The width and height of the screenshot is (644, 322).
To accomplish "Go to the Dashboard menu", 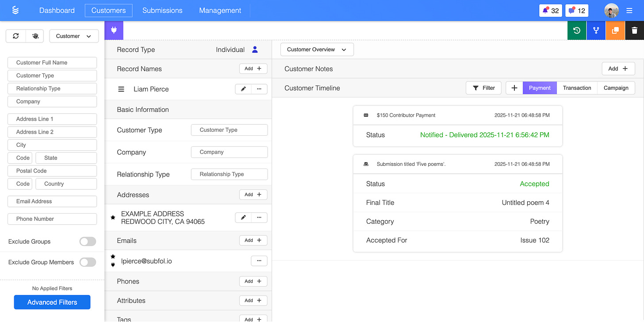I will coord(57,11).
